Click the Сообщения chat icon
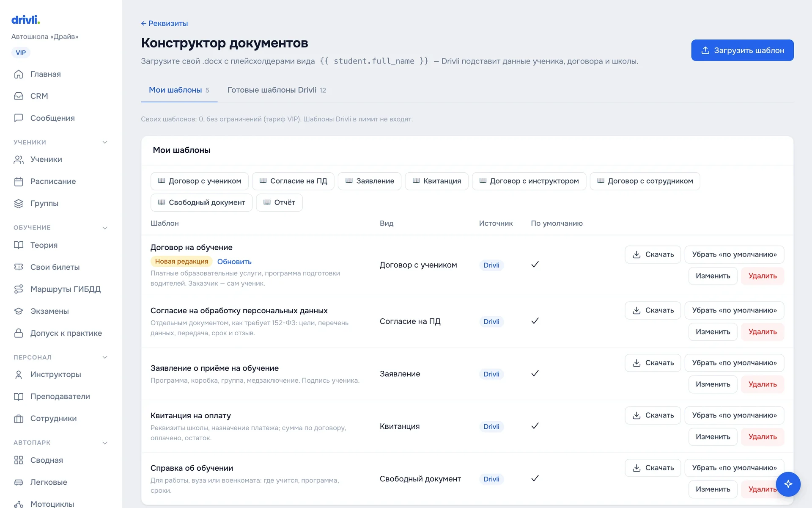 [19, 118]
